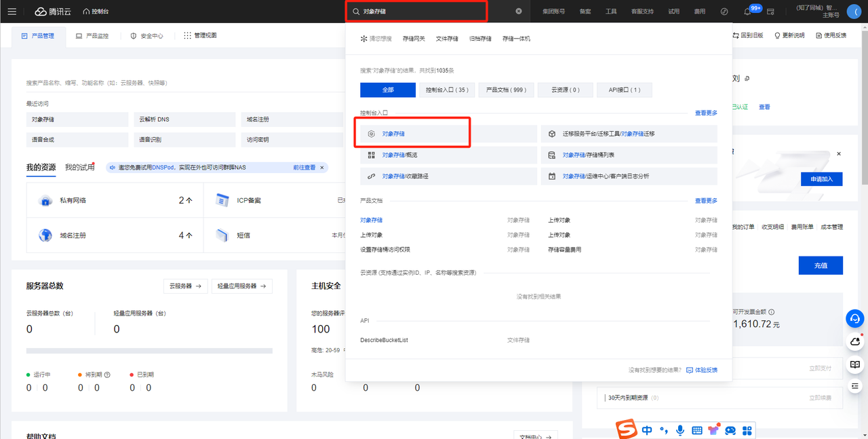Click the Sogou toolbox grid icon

coord(747,430)
